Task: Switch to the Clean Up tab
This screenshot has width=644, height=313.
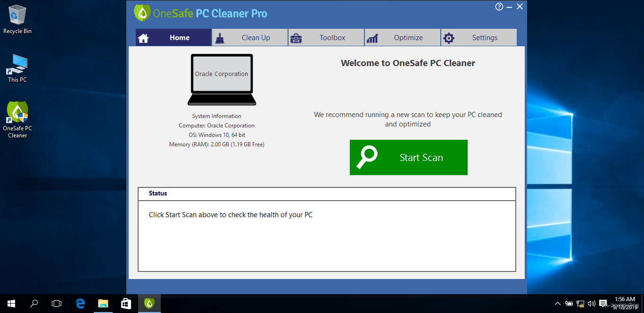Action: click(250, 38)
